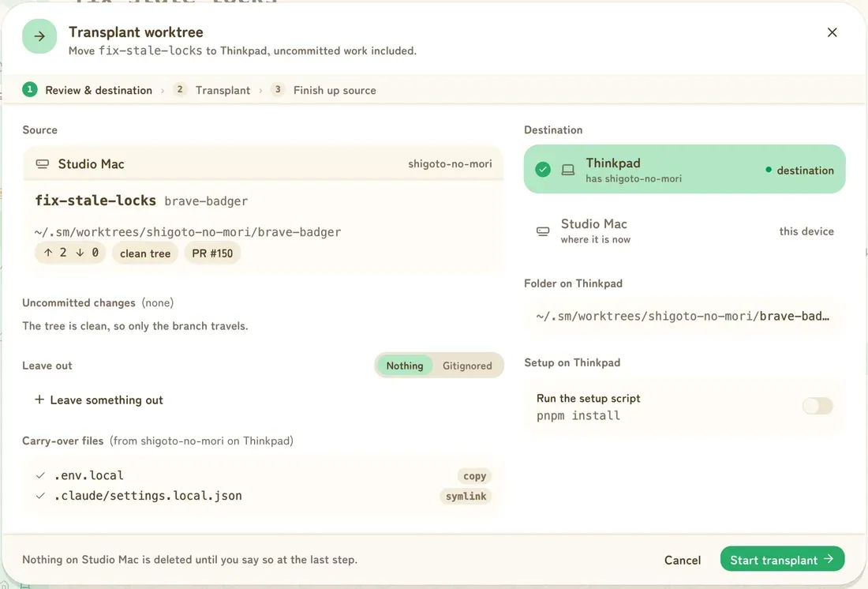Image resolution: width=868 pixels, height=589 pixels.
Task: Click the green checkmark on Thinkpad destination
Action: tap(543, 170)
